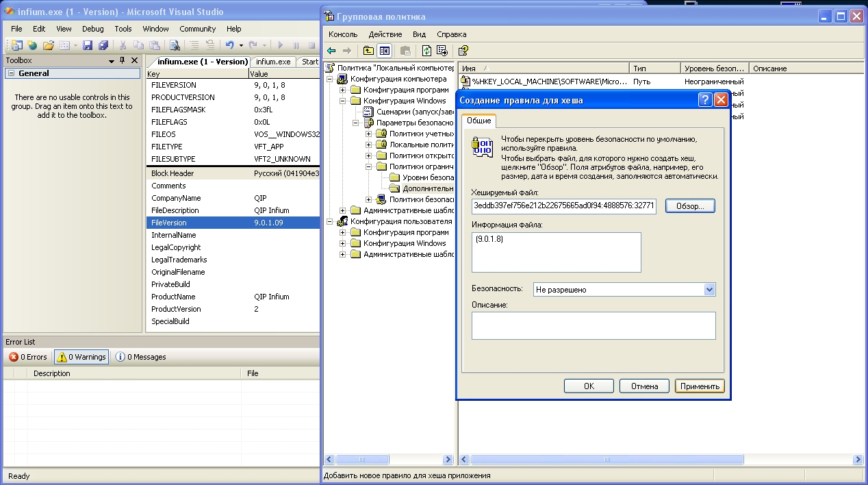The width and height of the screenshot is (868, 485).
Task: Open the Toolbox window position dropdown arrow
Action: 112,61
